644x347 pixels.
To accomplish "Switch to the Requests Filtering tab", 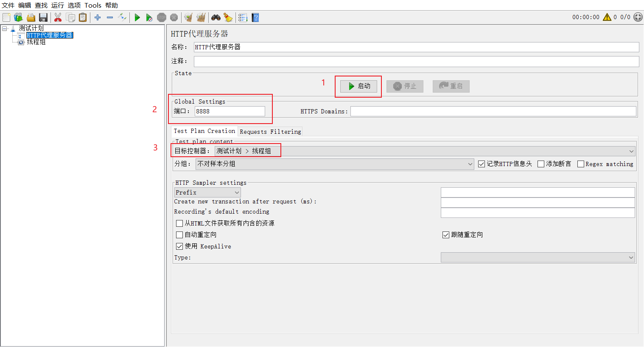I will pyautogui.click(x=270, y=132).
